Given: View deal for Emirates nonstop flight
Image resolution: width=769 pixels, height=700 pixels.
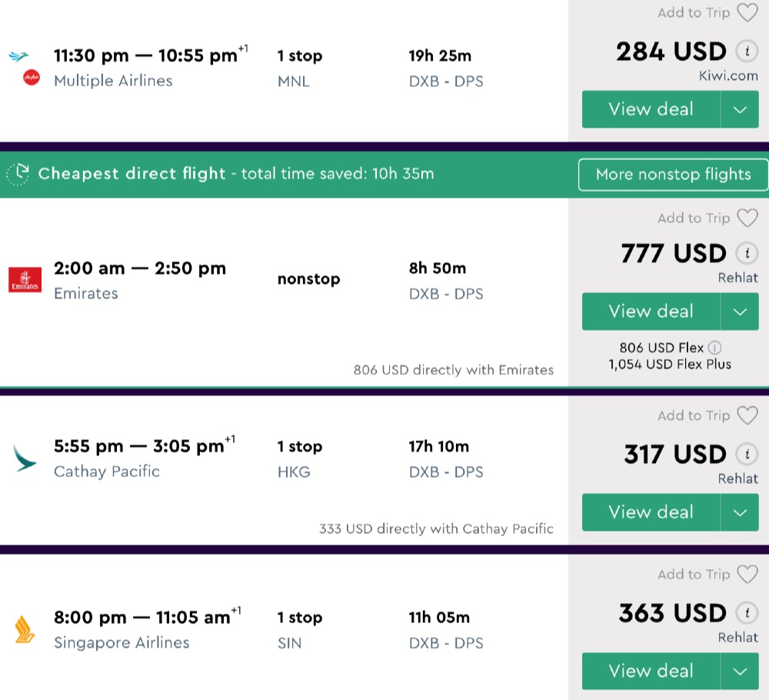Looking at the screenshot, I should [x=651, y=312].
